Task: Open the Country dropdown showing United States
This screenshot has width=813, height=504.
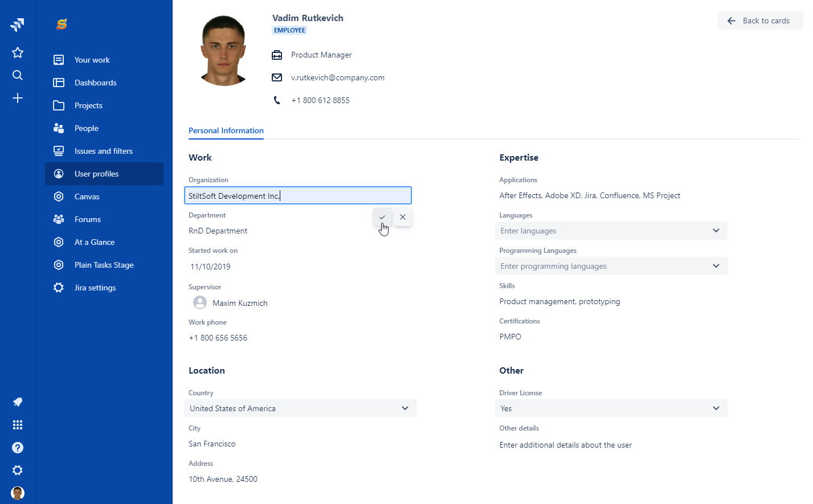Action: click(405, 408)
